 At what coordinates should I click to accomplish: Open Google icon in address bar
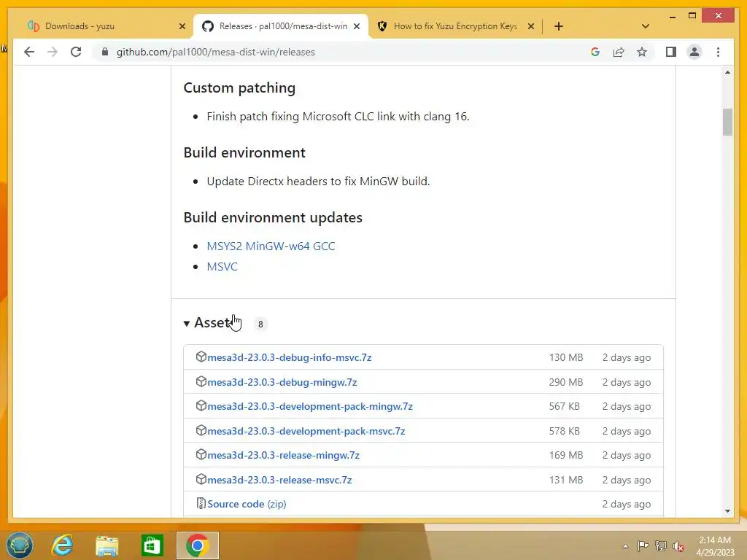click(x=595, y=52)
